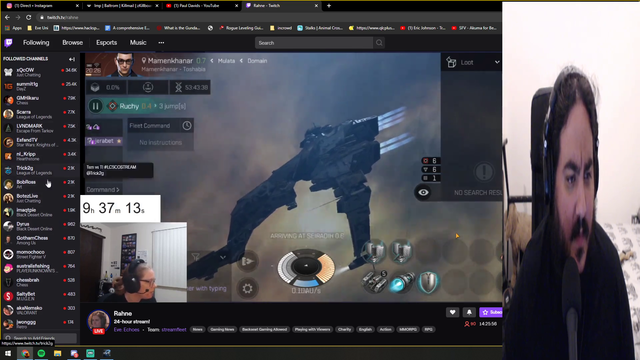Open Spotify from the taskbar
The width and height of the screenshot is (640, 360).
coord(41,353)
